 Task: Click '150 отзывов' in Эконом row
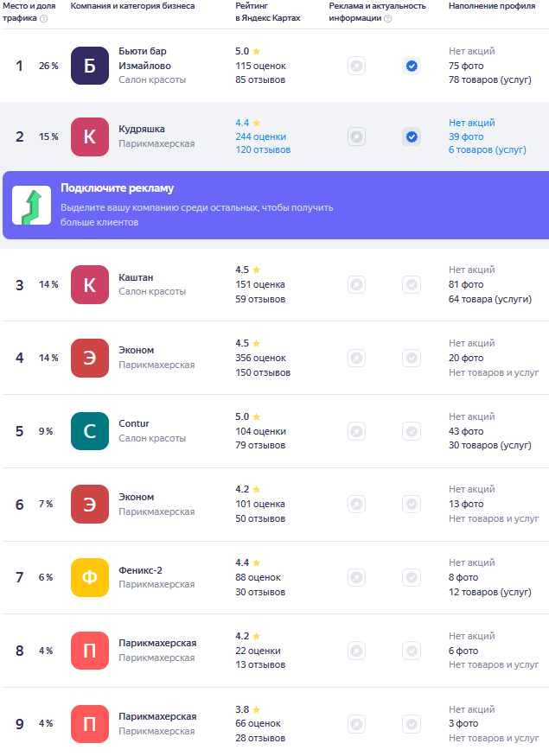click(x=263, y=372)
